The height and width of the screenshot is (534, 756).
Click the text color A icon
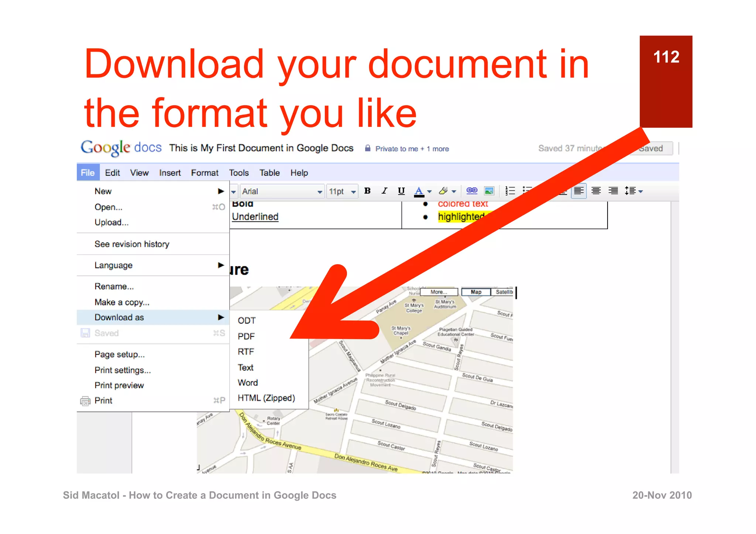[419, 192]
